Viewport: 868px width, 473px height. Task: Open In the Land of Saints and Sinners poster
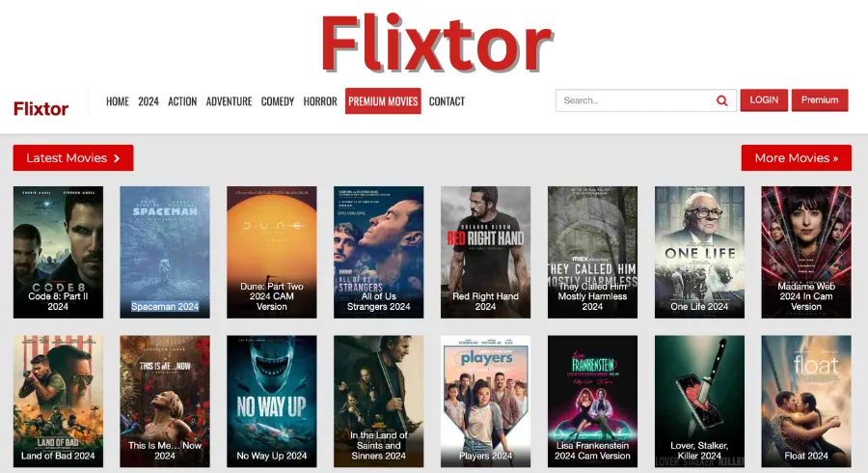pos(379,401)
